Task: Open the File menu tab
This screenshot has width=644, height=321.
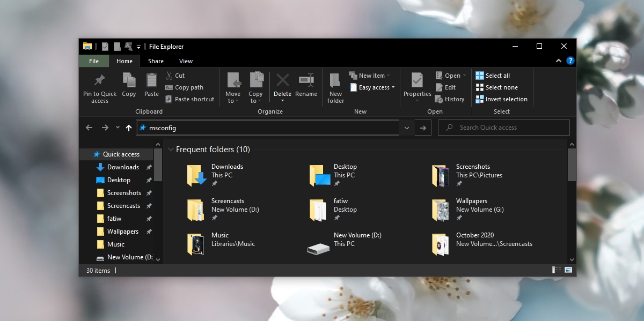Action: (x=94, y=61)
